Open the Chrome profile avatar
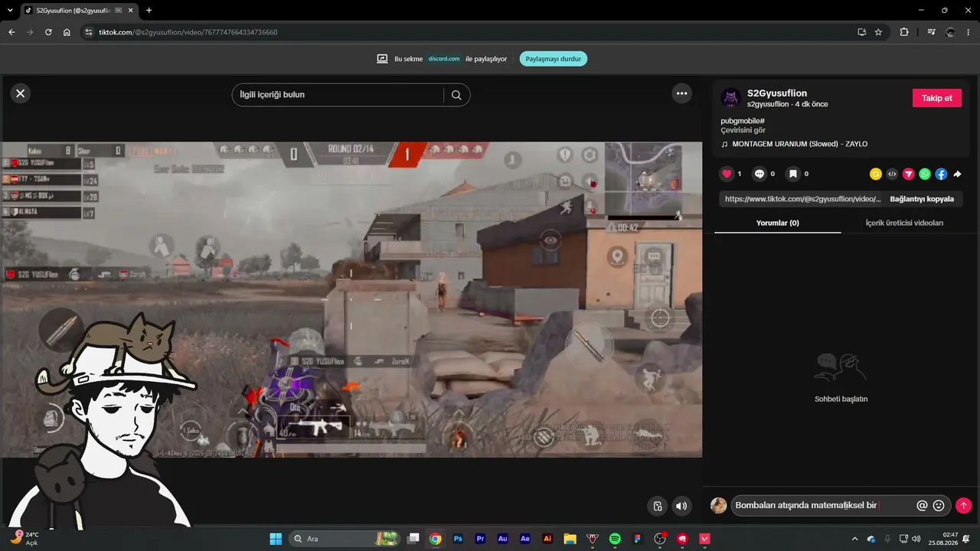The width and height of the screenshot is (980, 551). click(x=950, y=32)
